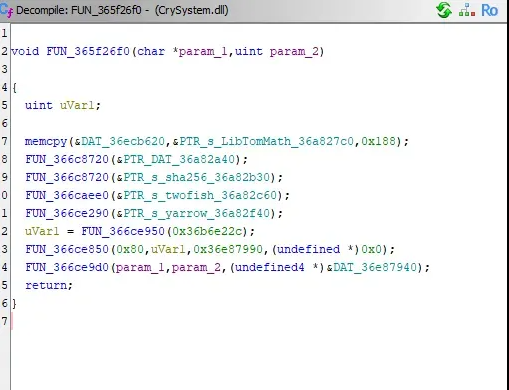The image size is (509, 390).
Task: Open the data type graph icon
Action: point(467,10)
